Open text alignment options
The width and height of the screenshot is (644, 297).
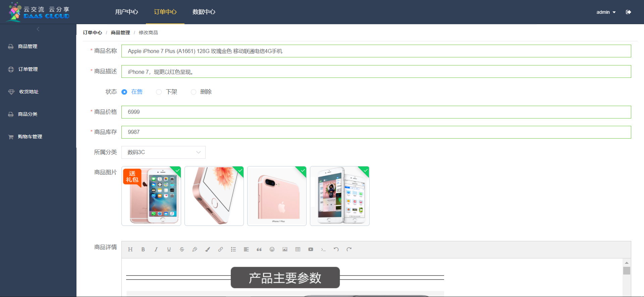(x=246, y=249)
